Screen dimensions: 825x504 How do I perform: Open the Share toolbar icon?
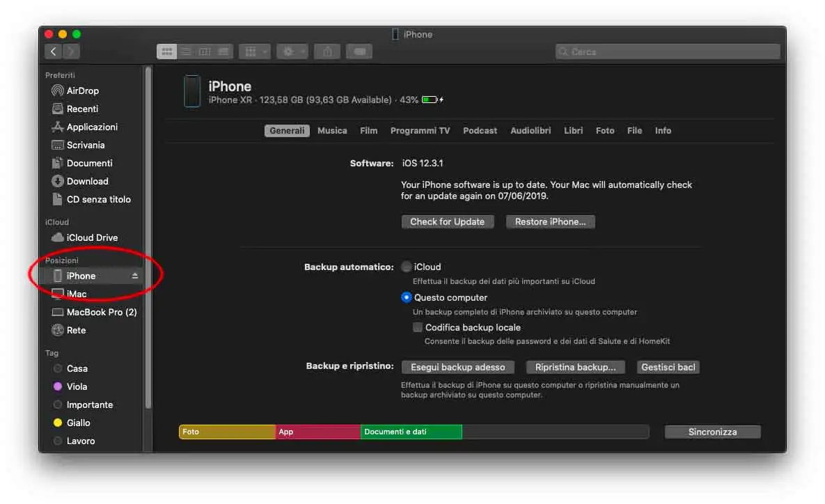point(327,51)
